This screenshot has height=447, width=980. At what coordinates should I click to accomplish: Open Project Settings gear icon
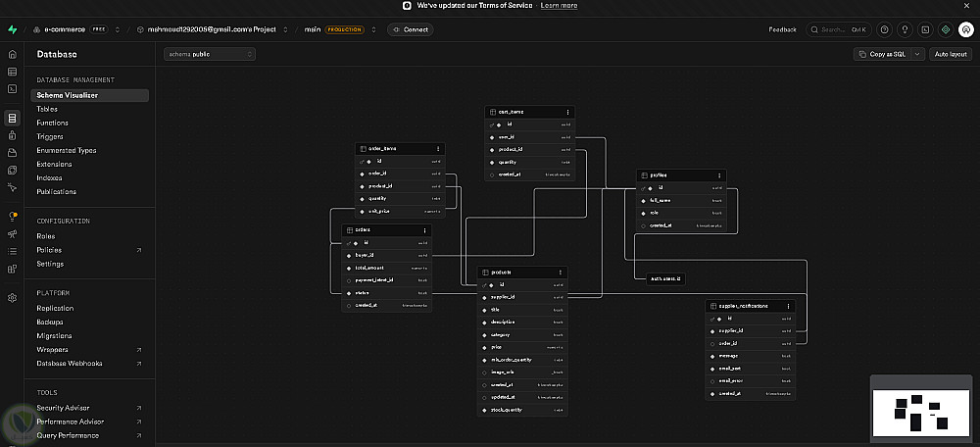12,298
